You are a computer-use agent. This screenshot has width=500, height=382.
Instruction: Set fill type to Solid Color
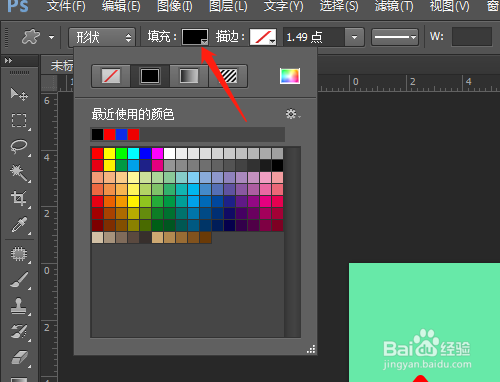[150, 76]
